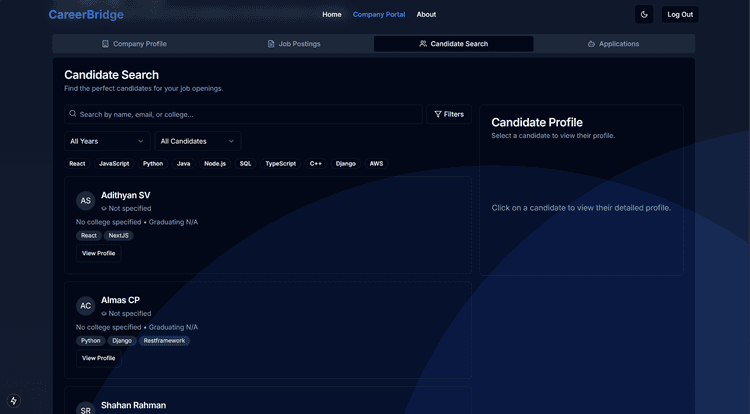
Task: Click the lightning bolt icon at bottom-left
Action: [13, 401]
